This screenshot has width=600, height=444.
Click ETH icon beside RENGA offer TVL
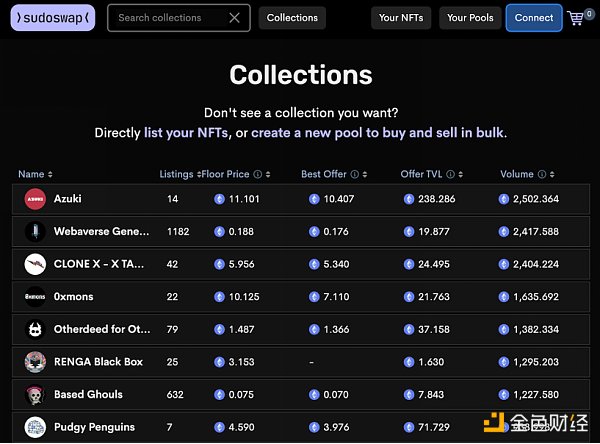pyautogui.click(x=409, y=362)
